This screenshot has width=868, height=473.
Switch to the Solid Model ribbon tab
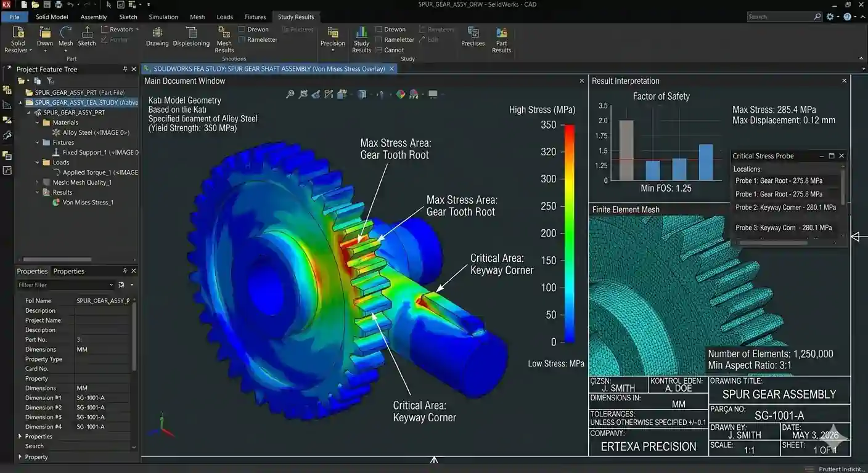click(52, 17)
